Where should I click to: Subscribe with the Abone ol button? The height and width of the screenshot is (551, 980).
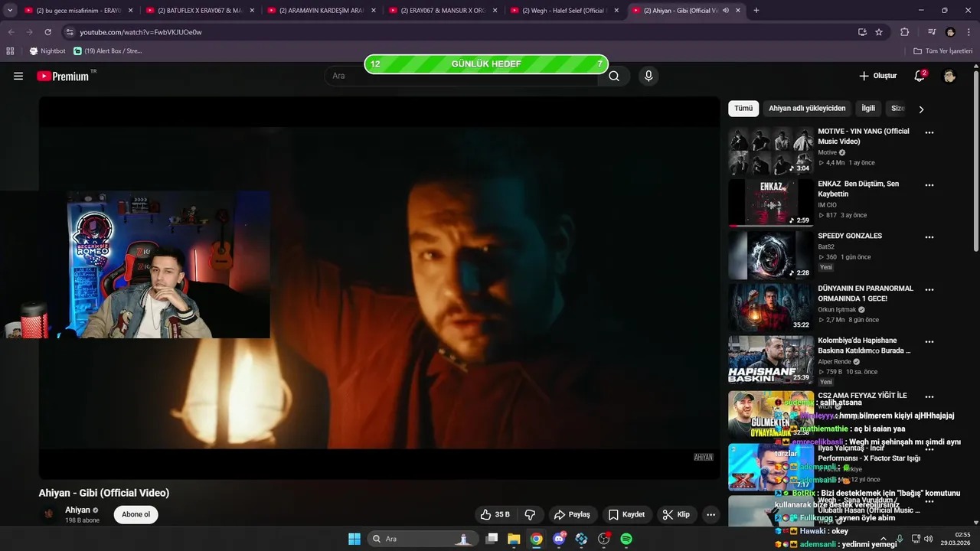pos(136,514)
